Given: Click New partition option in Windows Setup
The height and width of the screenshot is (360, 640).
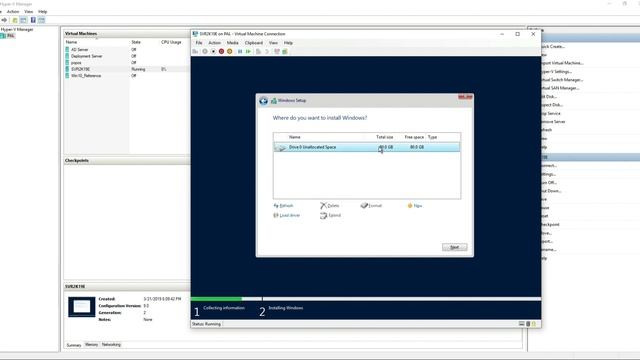Looking at the screenshot, I should pyautogui.click(x=415, y=206).
